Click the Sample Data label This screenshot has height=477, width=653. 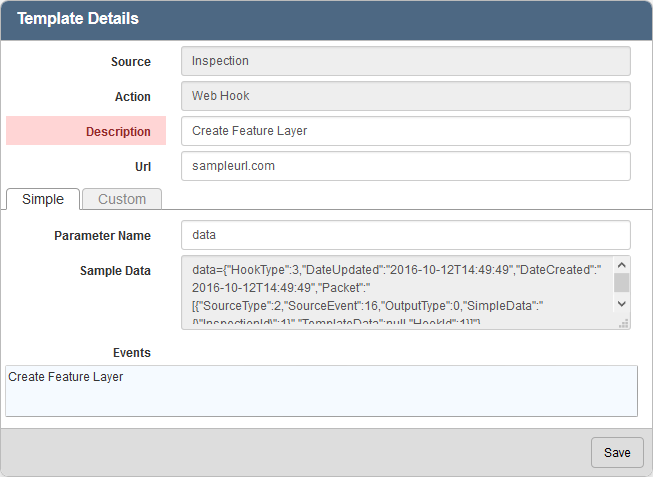click(x=115, y=270)
